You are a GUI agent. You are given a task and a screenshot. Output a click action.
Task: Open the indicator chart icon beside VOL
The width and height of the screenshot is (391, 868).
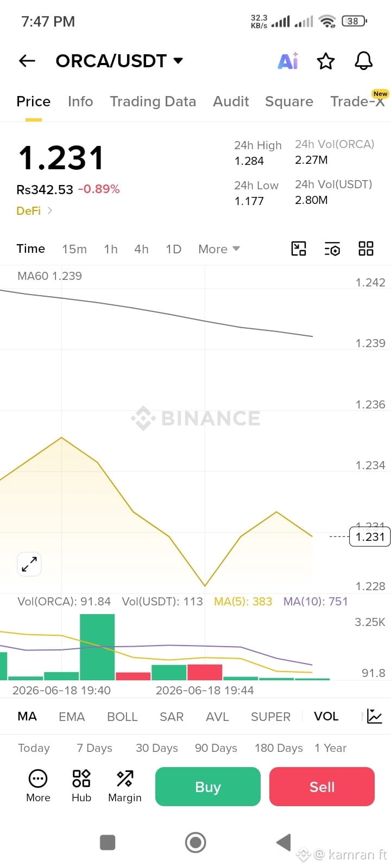point(375,716)
